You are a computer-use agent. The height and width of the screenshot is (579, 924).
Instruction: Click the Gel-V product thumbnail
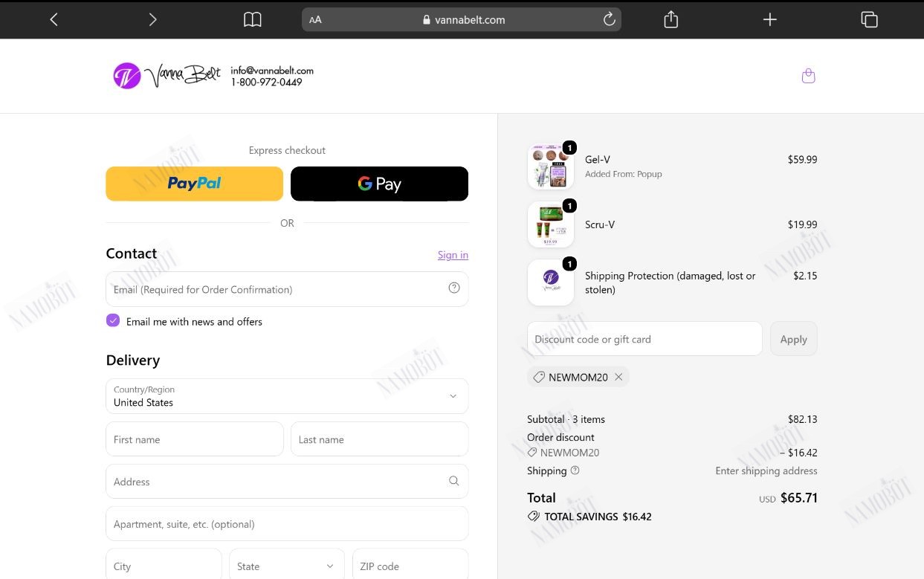click(x=551, y=166)
